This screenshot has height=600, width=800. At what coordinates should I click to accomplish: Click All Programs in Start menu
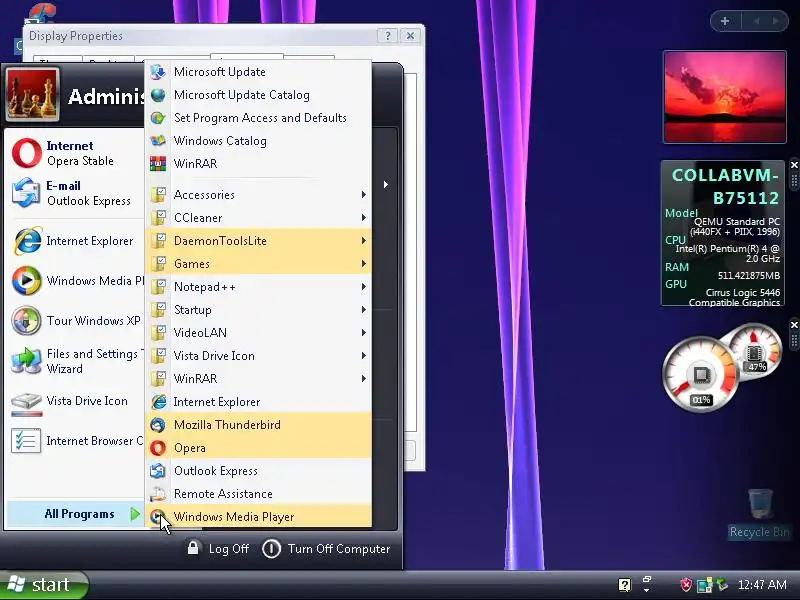[x=76, y=514]
